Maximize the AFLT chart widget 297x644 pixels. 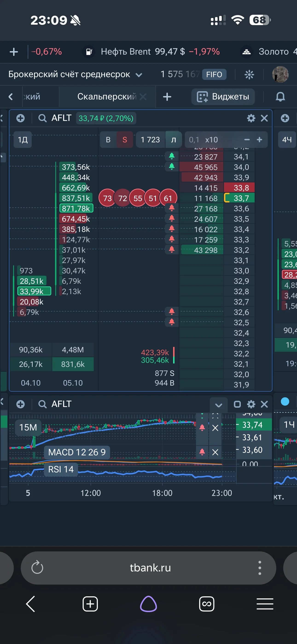237,404
